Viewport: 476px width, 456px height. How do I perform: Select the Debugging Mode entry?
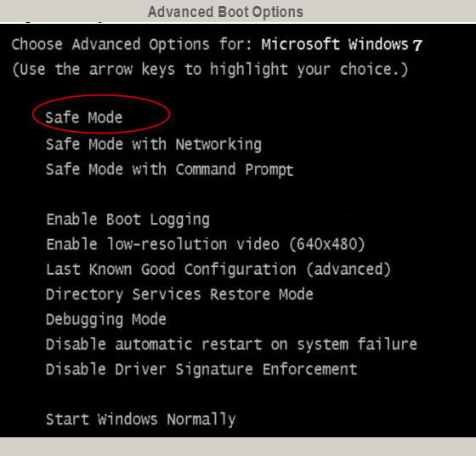coord(106,320)
